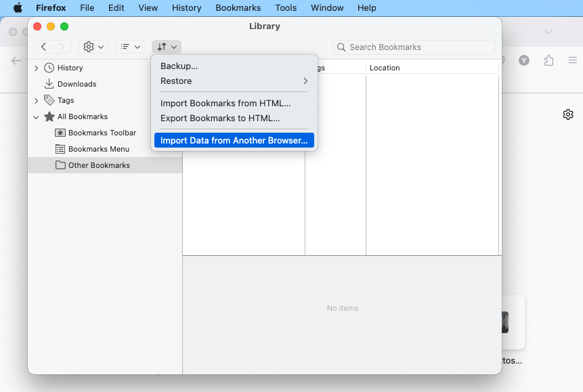The image size is (583, 392).
Task: Open the Organize gear menu
Action: point(93,47)
